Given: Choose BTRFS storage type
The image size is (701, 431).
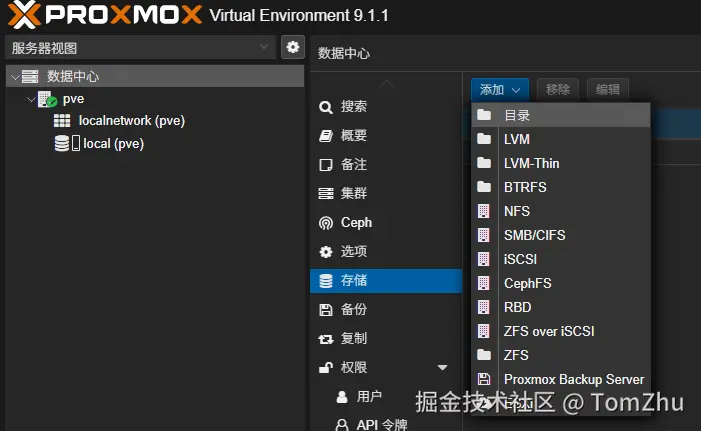Looking at the screenshot, I should tap(561, 187).
